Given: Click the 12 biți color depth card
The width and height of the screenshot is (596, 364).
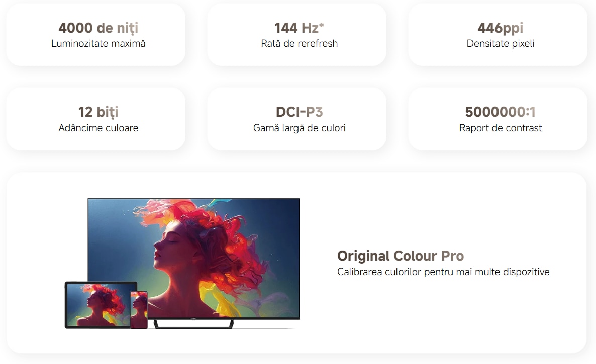Looking at the screenshot, I should pos(96,119).
